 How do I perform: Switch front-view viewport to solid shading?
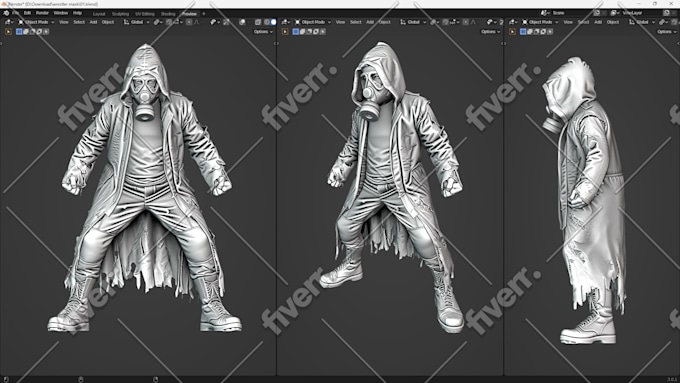click(273, 22)
